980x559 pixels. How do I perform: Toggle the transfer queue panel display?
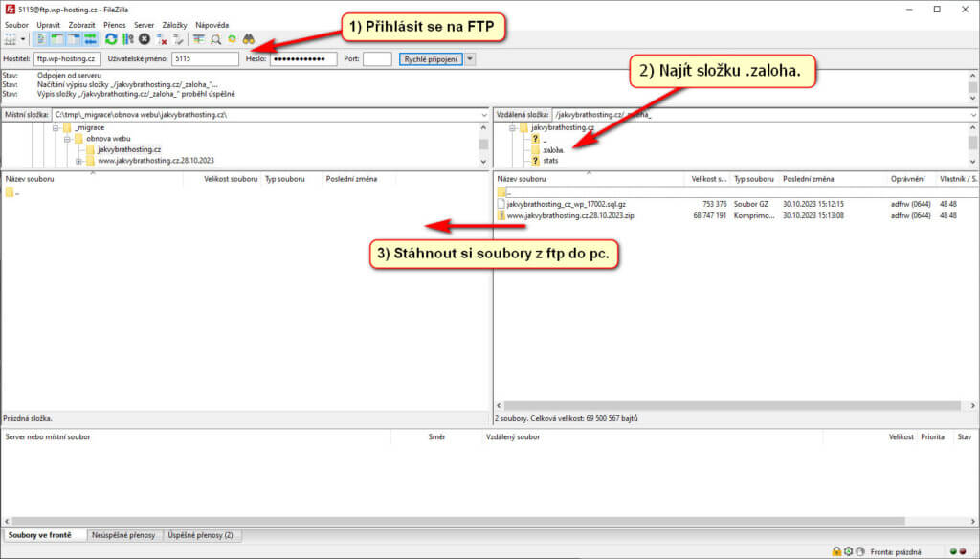click(90, 39)
